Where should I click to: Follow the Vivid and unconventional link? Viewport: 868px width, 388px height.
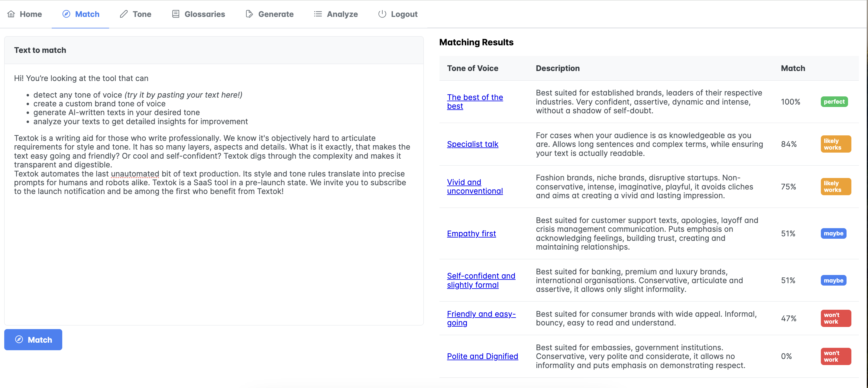(474, 186)
